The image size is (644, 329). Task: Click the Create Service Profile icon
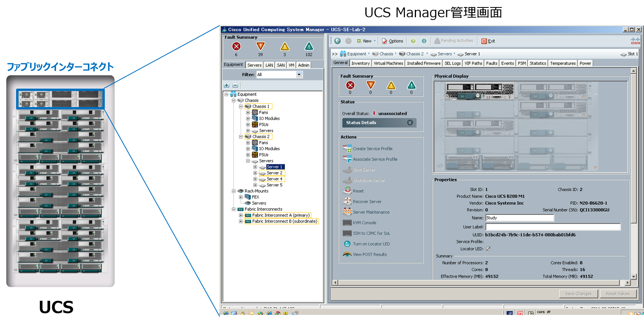tap(347, 149)
